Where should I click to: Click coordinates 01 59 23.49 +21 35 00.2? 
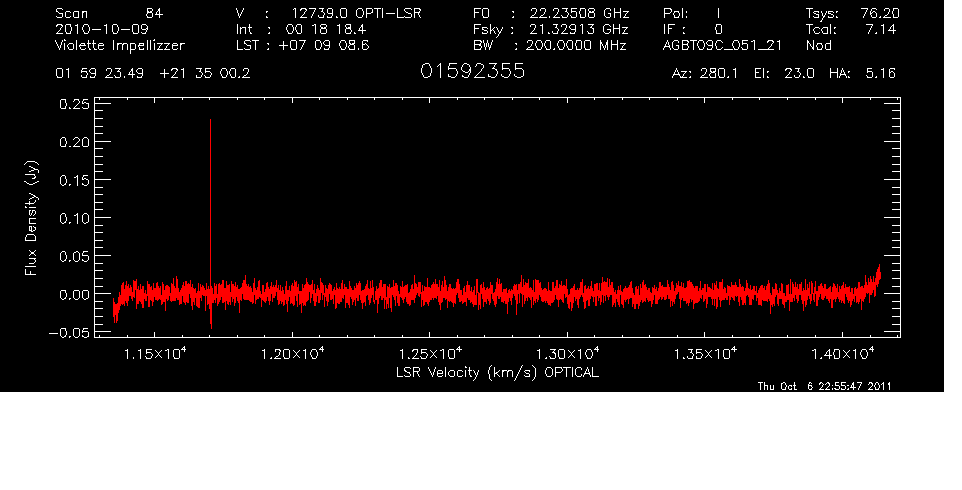pos(153,74)
